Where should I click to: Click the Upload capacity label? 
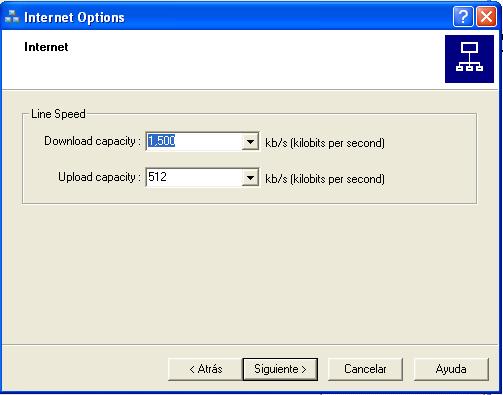click(99, 177)
